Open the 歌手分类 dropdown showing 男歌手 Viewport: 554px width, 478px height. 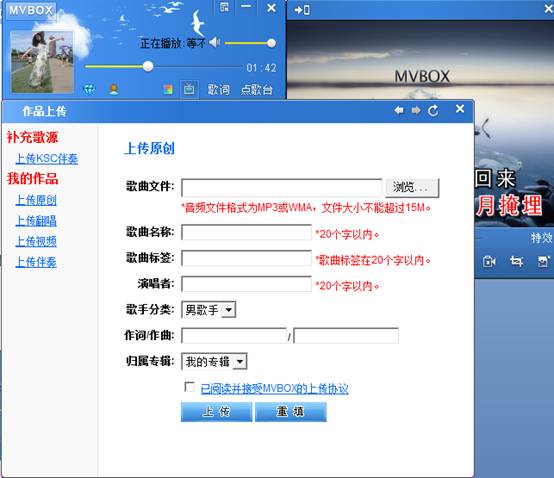tap(208, 310)
